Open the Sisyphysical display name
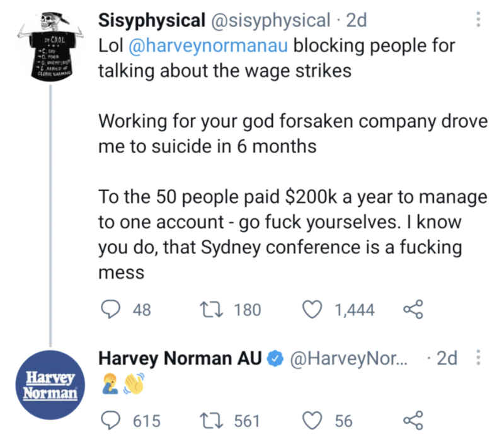Screen dimensions: 504x444 click(152, 21)
